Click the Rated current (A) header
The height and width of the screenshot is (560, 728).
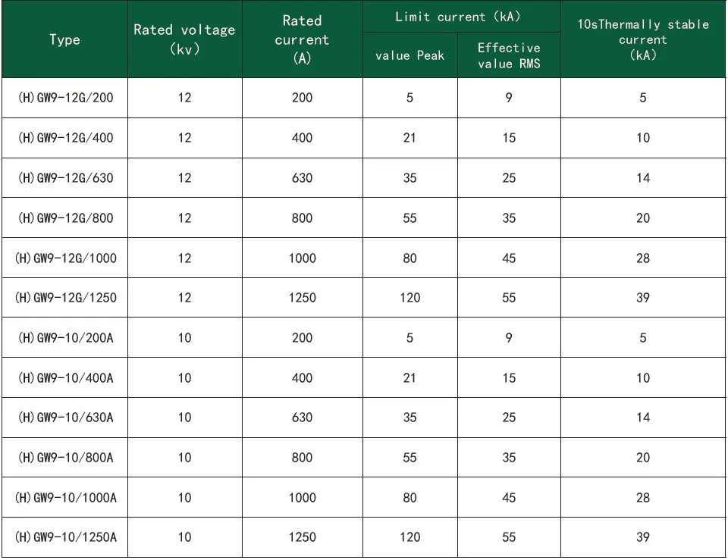(301, 40)
